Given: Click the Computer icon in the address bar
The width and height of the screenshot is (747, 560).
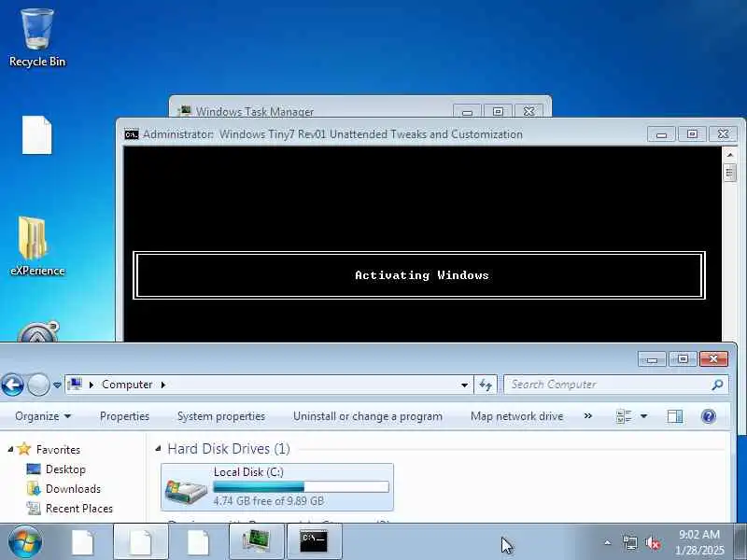Looking at the screenshot, I should [75, 385].
